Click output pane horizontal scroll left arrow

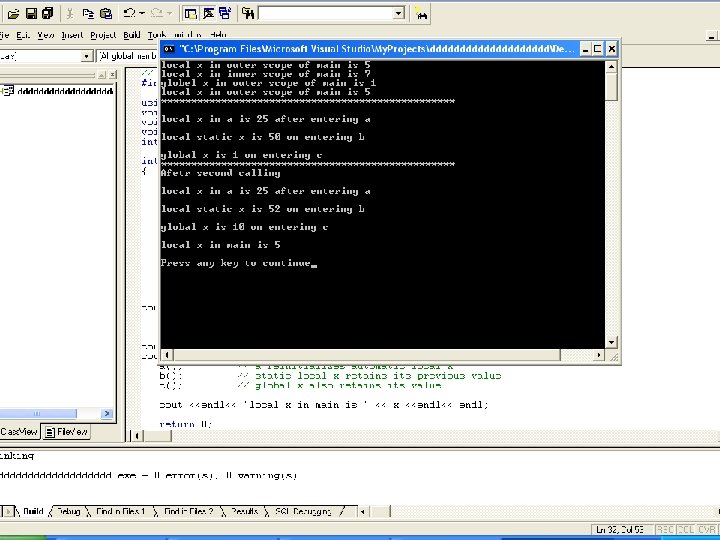(x=363, y=511)
